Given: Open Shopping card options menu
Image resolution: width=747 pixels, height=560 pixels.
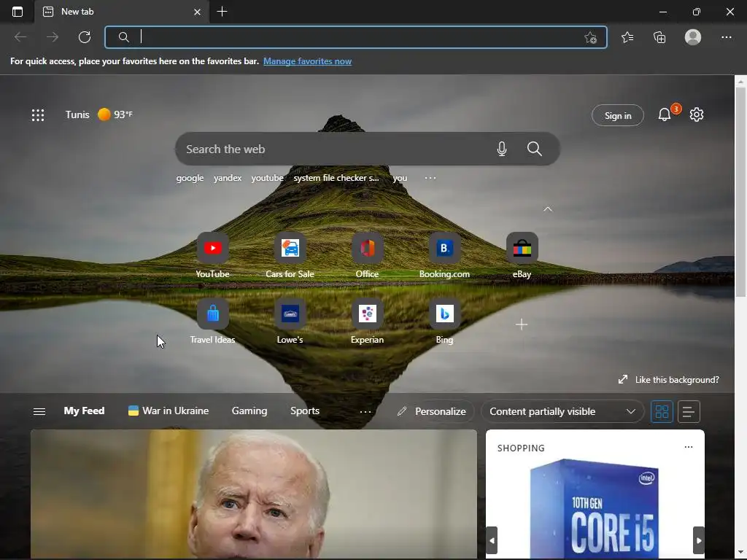Looking at the screenshot, I should (x=689, y=447).
